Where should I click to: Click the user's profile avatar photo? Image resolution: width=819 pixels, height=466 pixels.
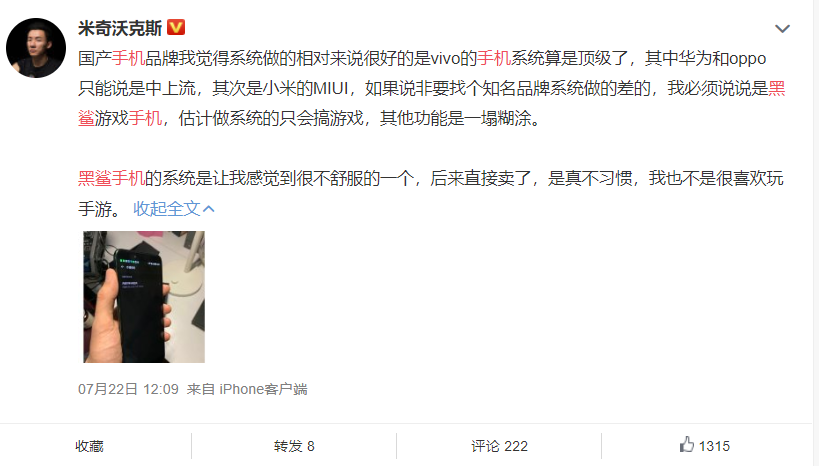tap(36, 48)
